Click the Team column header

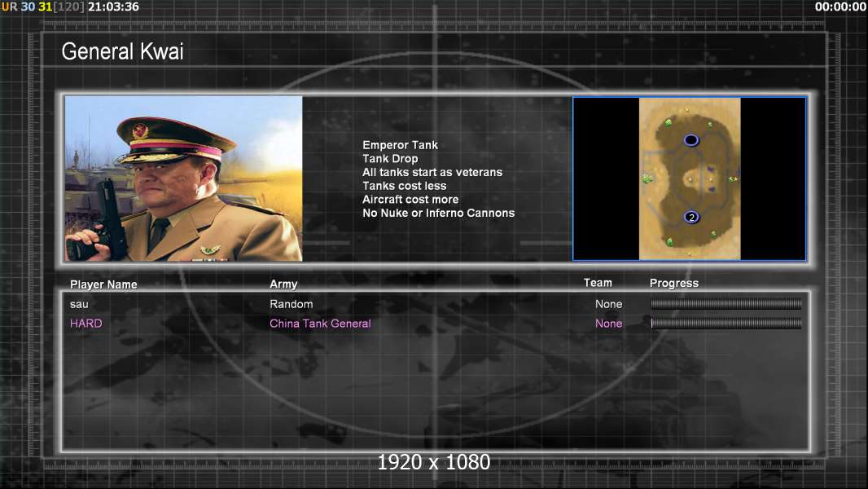(x=598, y=283)
